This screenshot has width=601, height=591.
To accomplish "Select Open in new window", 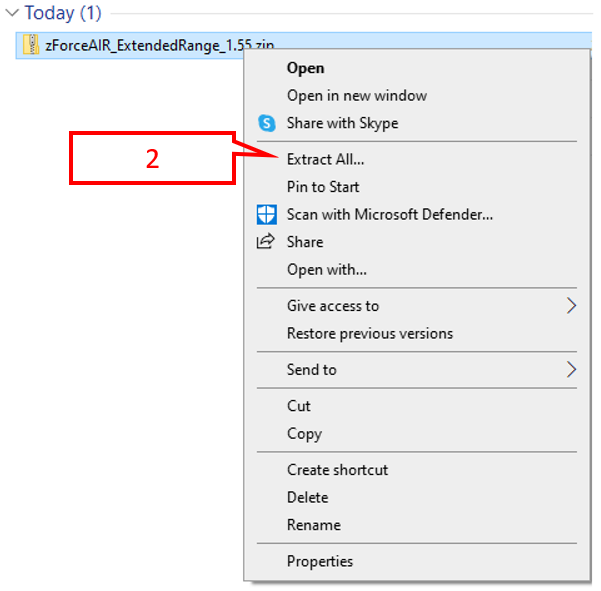I will pos(356,96).
